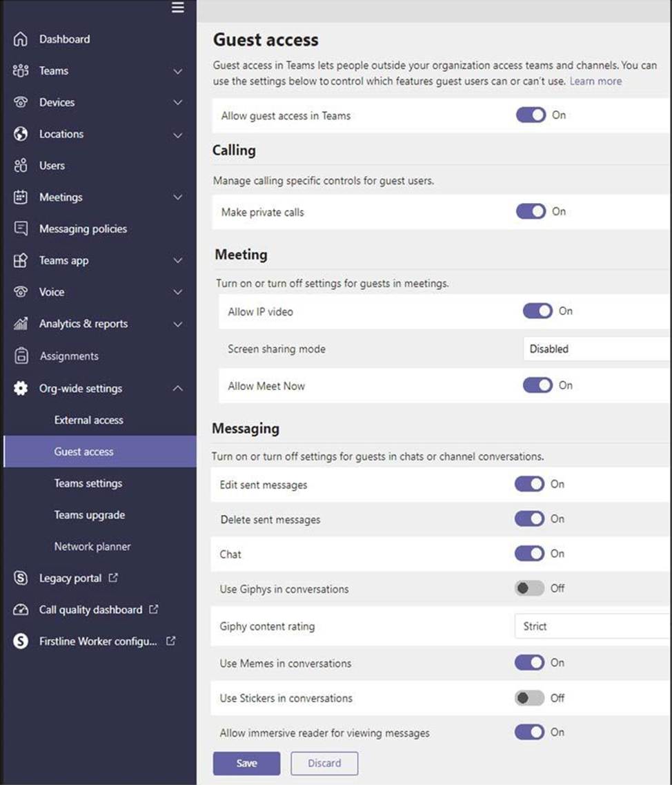672x785 pixels.
Task: Toggle on Use Stickers in conversations
Action: pos(529,698)
